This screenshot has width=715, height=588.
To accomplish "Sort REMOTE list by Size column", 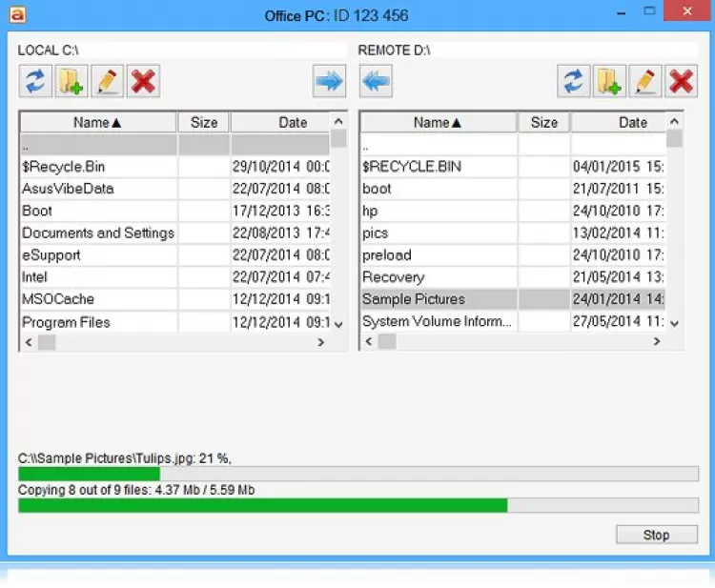I will coord(544,122).
